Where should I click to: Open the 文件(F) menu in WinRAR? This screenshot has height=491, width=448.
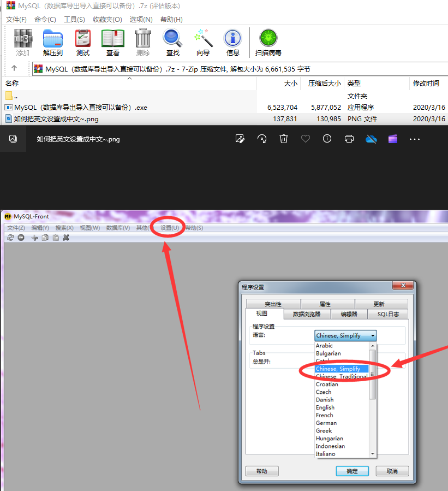click(x=16, y=20)
